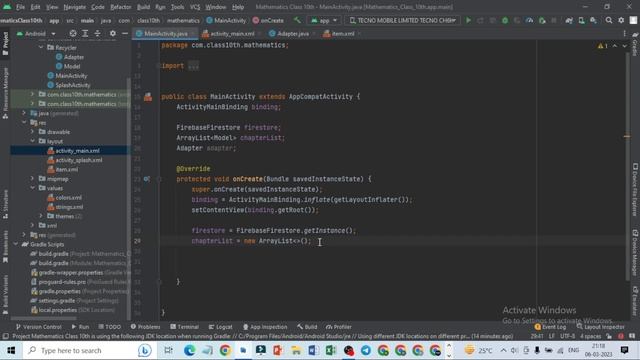Open the Telegram icon in the Windows taskbar

click(x=366, y=350)
